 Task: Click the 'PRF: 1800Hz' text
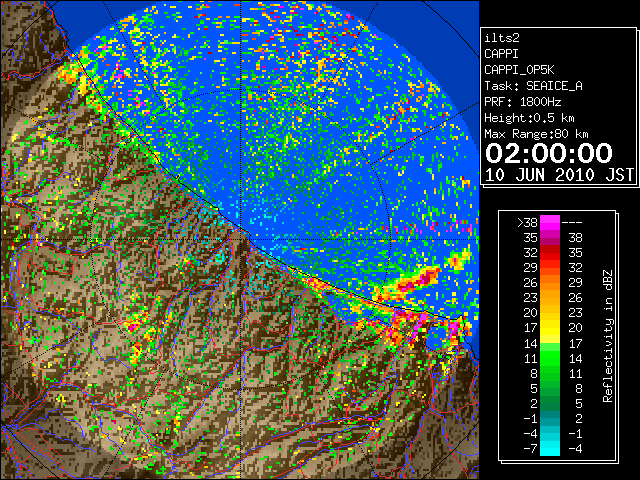(522, 102)
